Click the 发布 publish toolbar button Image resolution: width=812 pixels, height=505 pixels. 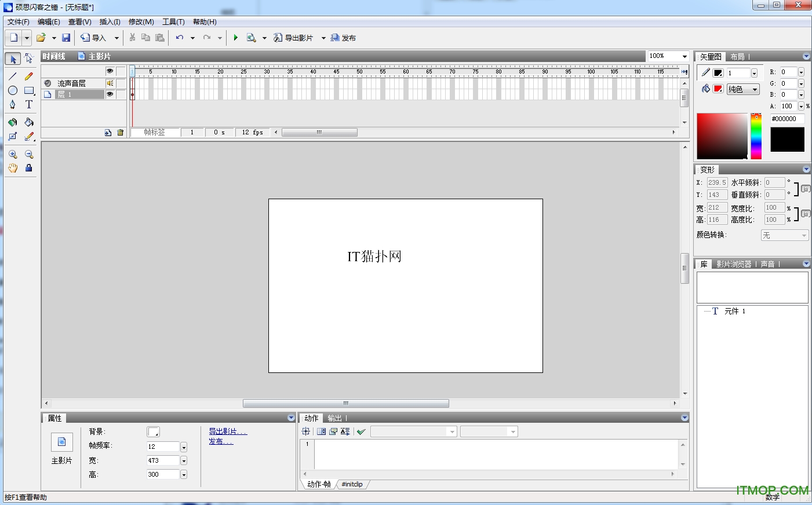(343, 38)
